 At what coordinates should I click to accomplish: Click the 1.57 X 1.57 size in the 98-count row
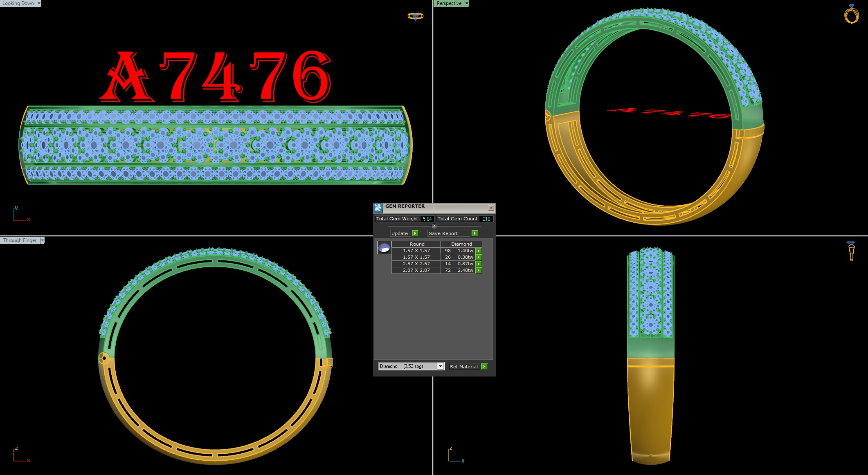416,251
